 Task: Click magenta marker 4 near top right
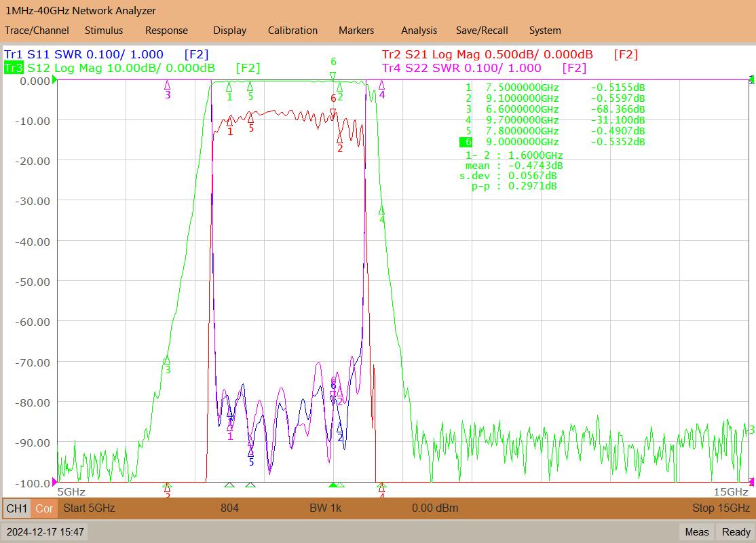tap(381, 86)
